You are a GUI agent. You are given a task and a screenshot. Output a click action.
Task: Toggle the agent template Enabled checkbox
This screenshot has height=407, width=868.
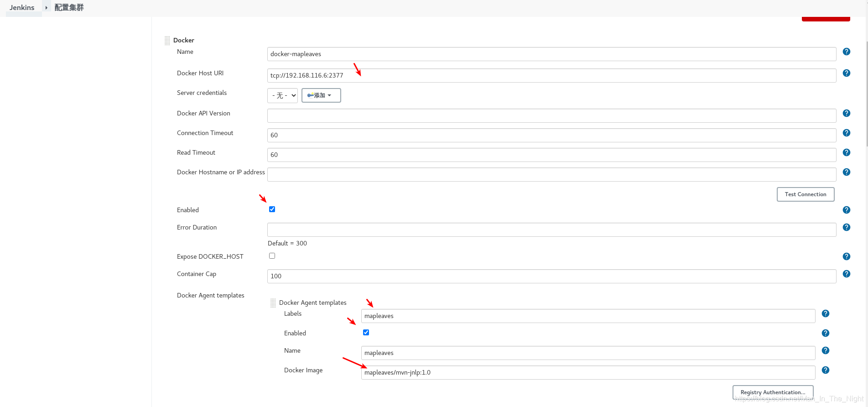[x=366, y=332]
